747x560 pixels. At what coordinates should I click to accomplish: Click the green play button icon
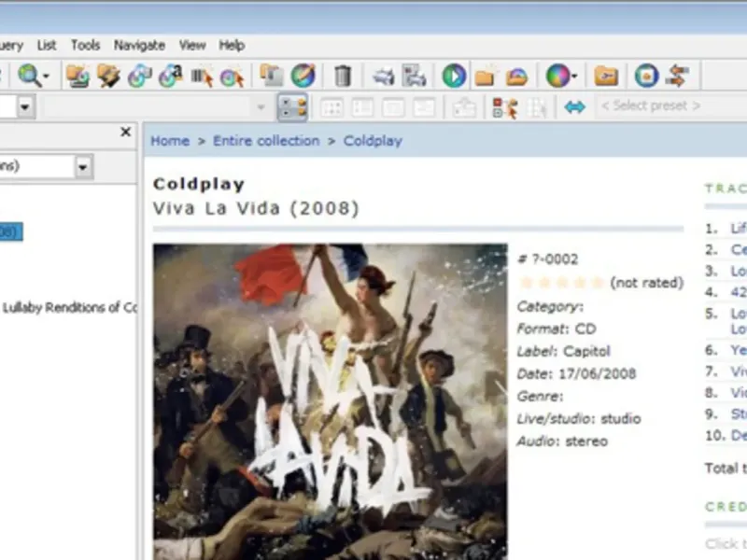coord(454,77)
